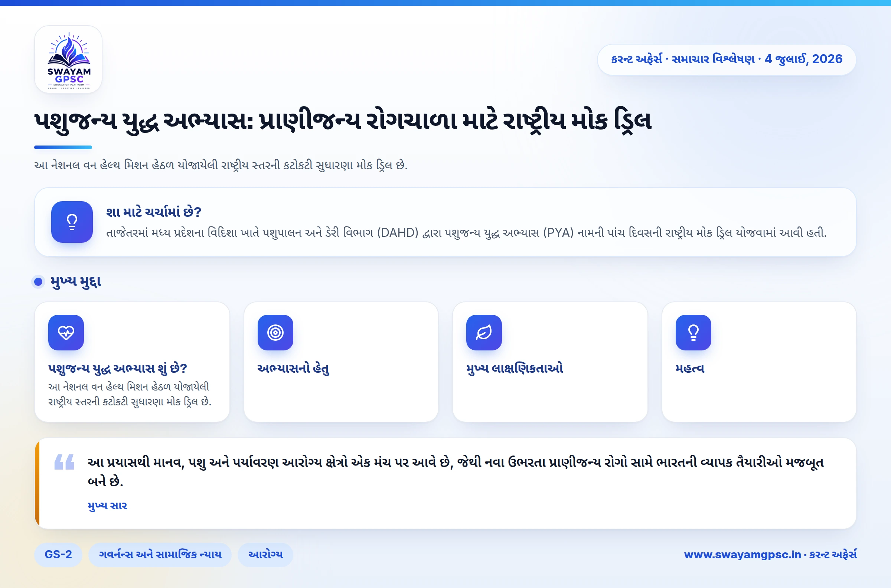Viewport: 891px width, 588px height.
Task: Click the date badge showing 4 જુલાઈ, 2026
Action: point(727,60)
